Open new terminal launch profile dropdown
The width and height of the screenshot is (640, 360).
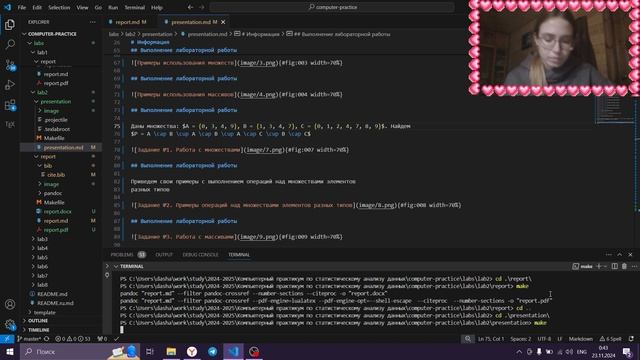click(605, 266)
